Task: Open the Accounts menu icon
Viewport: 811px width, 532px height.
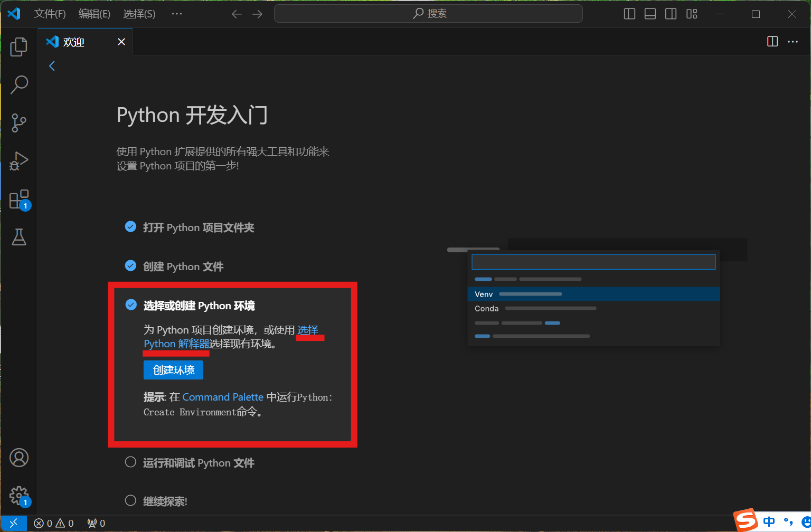Action: pyautogui.click(x=19, y=458)
